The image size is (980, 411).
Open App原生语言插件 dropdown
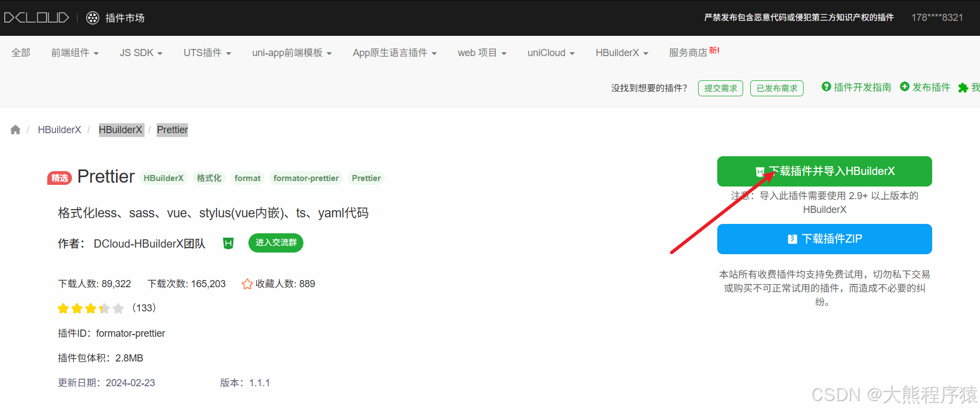coord(395,53)
